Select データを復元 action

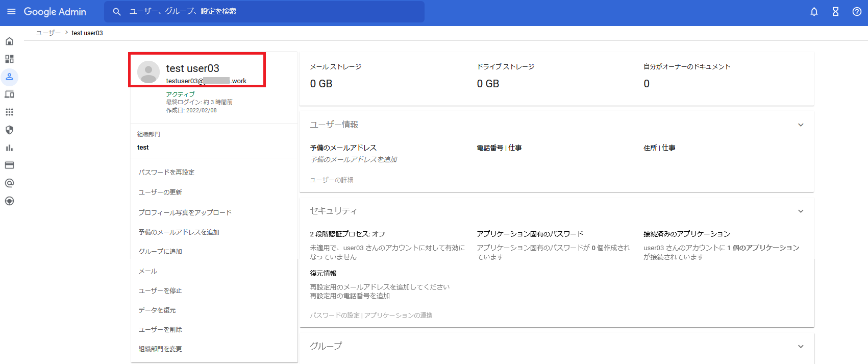pyautogui.click(x=157, y=310)
